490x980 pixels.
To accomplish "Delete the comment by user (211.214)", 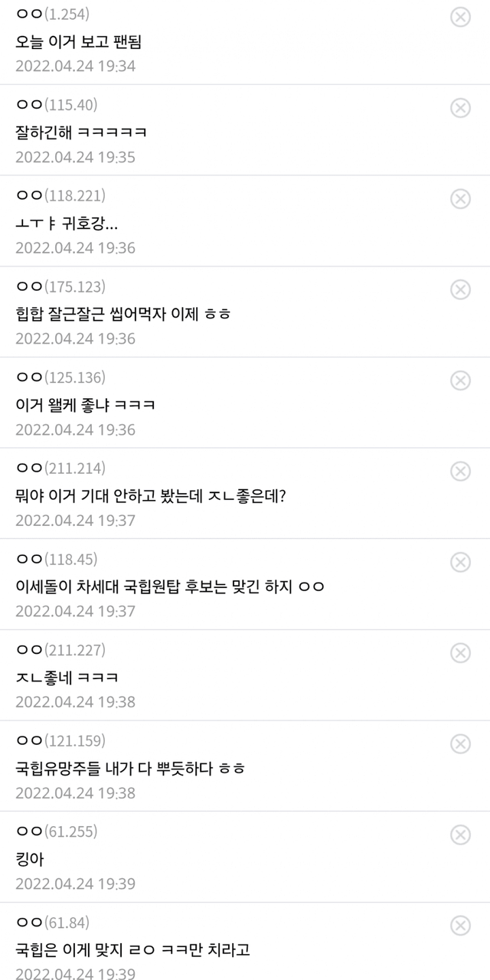I will tap(460, 471).
